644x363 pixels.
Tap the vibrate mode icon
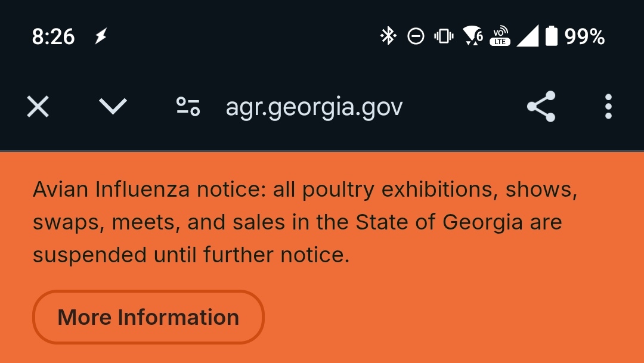[444, 36]
